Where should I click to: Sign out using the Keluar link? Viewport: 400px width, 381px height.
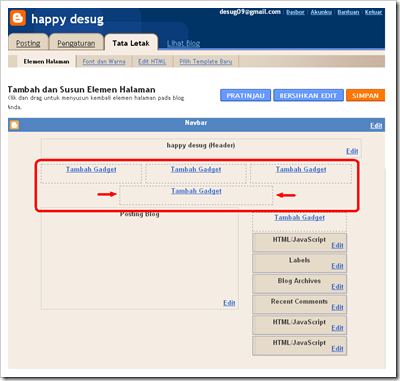373,12
